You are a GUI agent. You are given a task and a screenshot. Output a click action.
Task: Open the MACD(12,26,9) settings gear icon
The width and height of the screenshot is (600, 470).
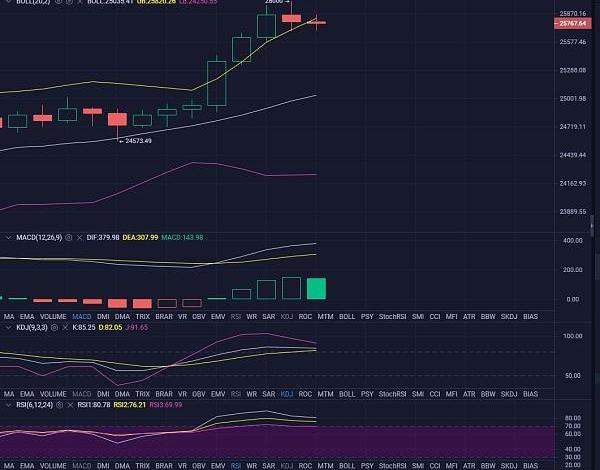pos(67,237)
